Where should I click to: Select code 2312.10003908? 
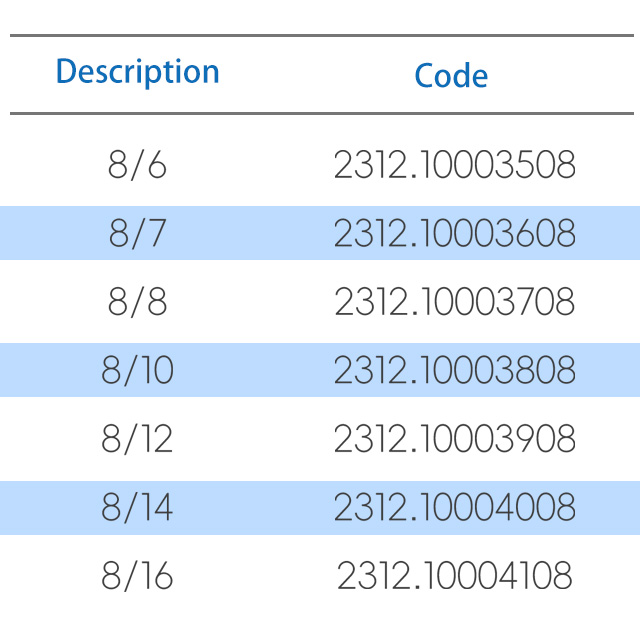455,438
